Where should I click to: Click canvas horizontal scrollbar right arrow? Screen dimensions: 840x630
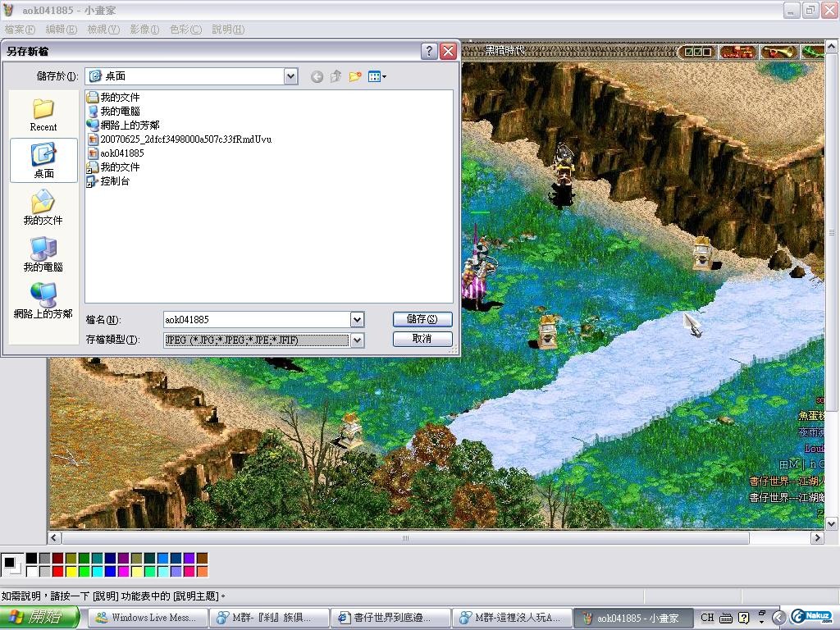pos(817,537)
